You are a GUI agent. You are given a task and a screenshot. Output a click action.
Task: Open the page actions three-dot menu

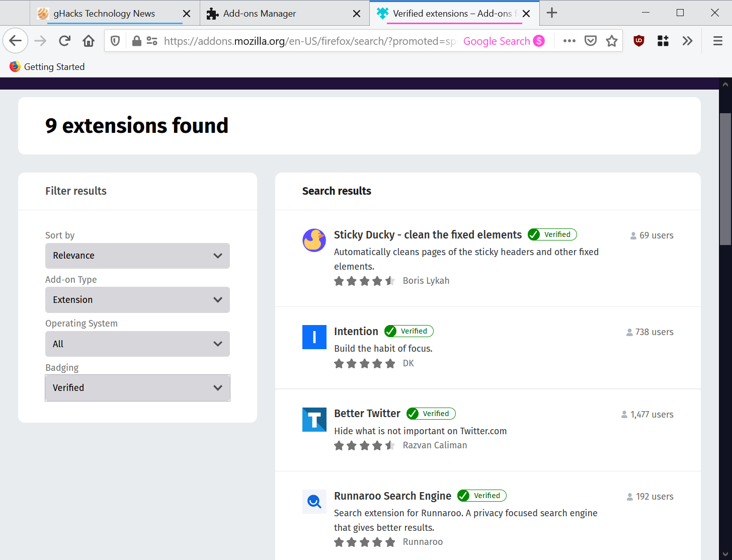(569, 41)
